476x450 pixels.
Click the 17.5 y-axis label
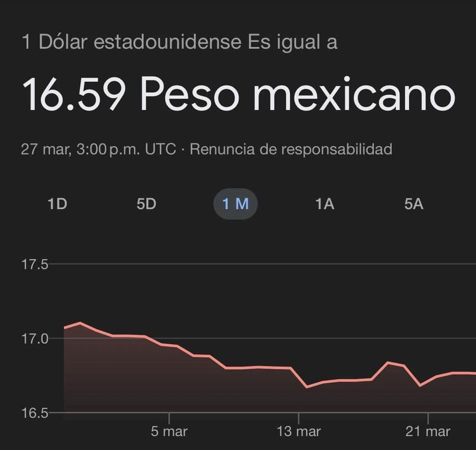tap(35, 264)
